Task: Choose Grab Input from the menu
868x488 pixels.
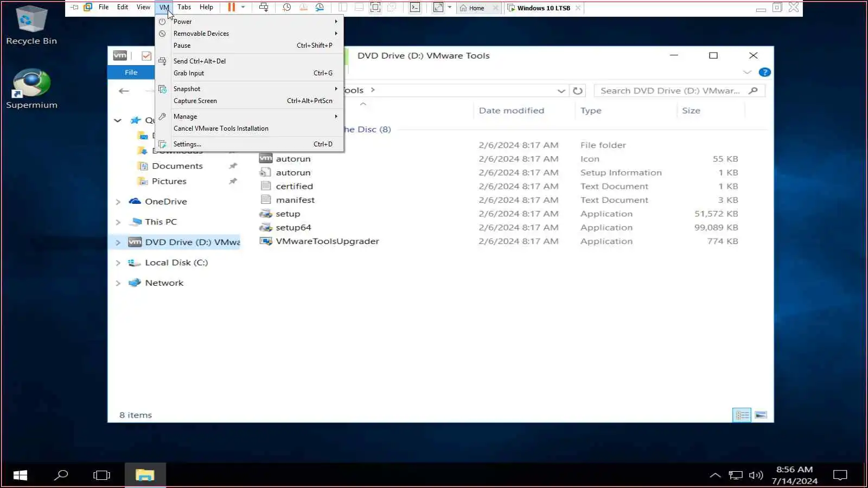Action: pos(250,73)
